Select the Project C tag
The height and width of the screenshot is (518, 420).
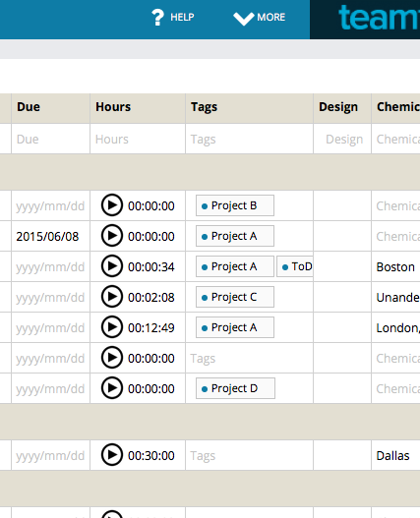pyautogui.click(x=235, y=297)
